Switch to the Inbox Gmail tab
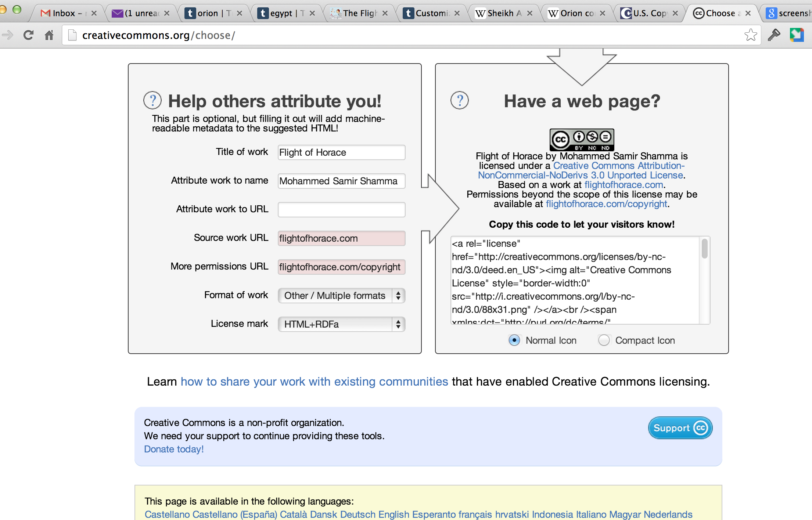Image resolution: width=812 pixels, height=520 pixels. click(x=63, y=14)
